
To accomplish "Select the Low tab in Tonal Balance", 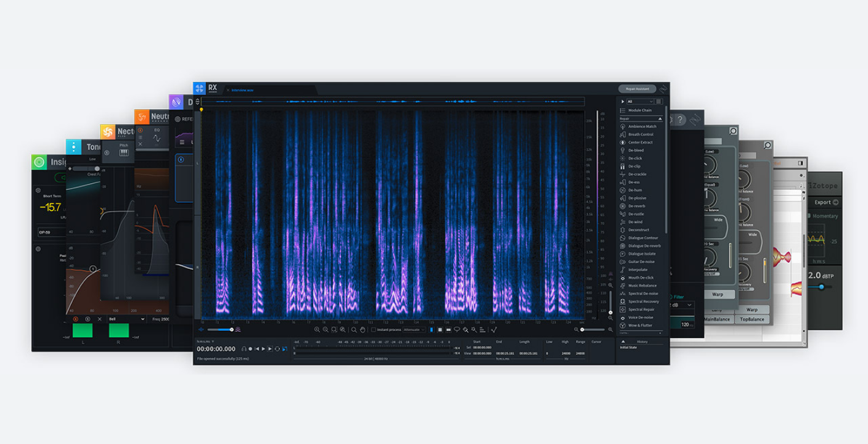I will 92,159.
